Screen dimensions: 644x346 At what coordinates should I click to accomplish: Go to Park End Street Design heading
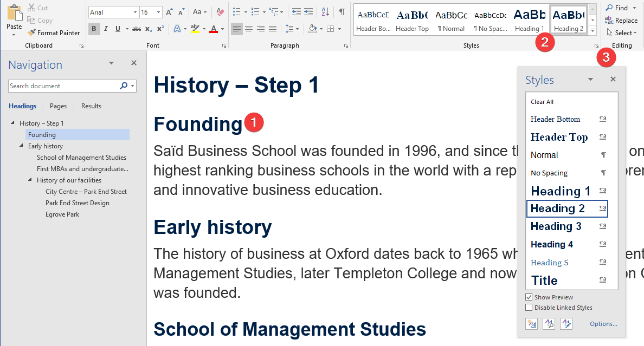pyautogui.click(x=77, y=203)
